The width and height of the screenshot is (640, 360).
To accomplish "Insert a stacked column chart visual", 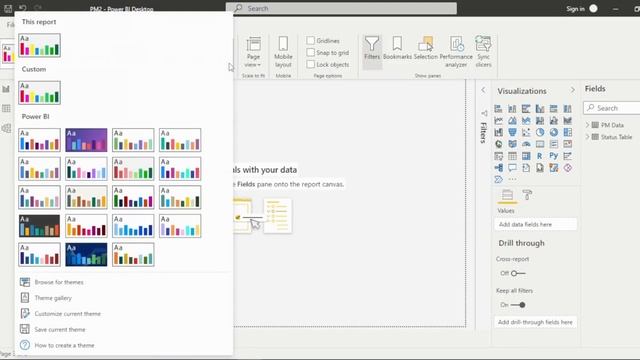I will click(x=512, y=109).
